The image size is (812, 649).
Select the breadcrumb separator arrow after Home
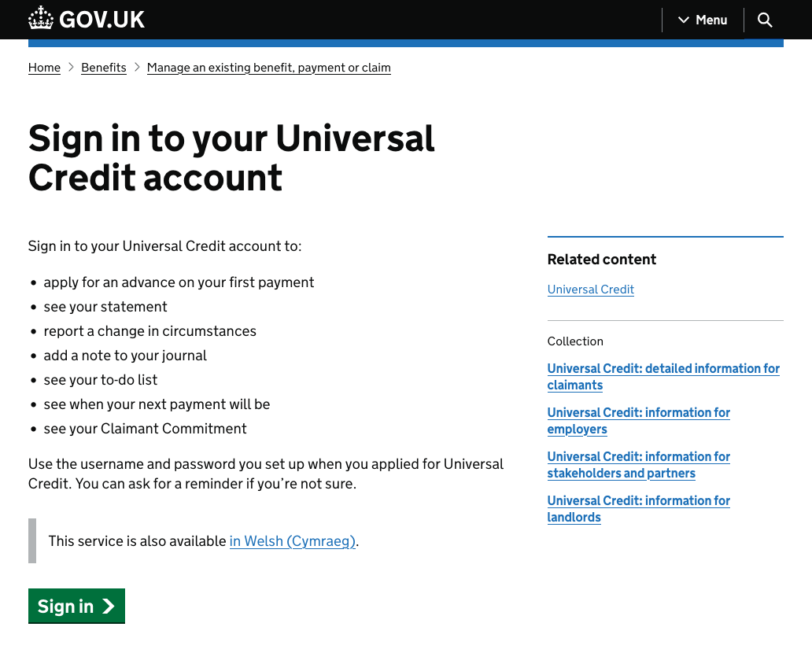71,68
